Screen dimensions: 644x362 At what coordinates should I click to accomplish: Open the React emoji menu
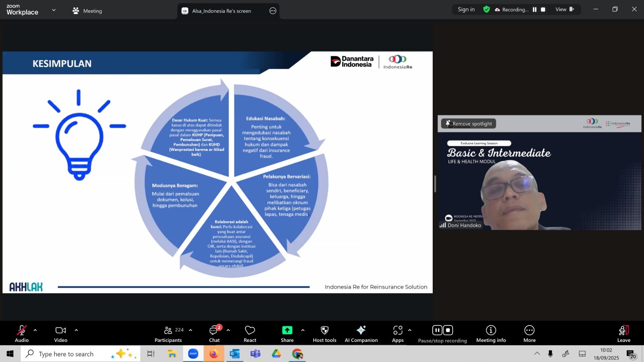250,334
